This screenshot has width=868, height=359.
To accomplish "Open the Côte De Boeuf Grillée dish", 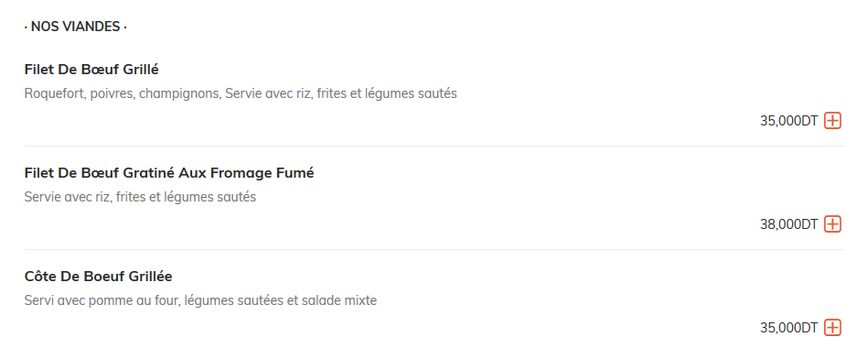I will click(98, 276).
